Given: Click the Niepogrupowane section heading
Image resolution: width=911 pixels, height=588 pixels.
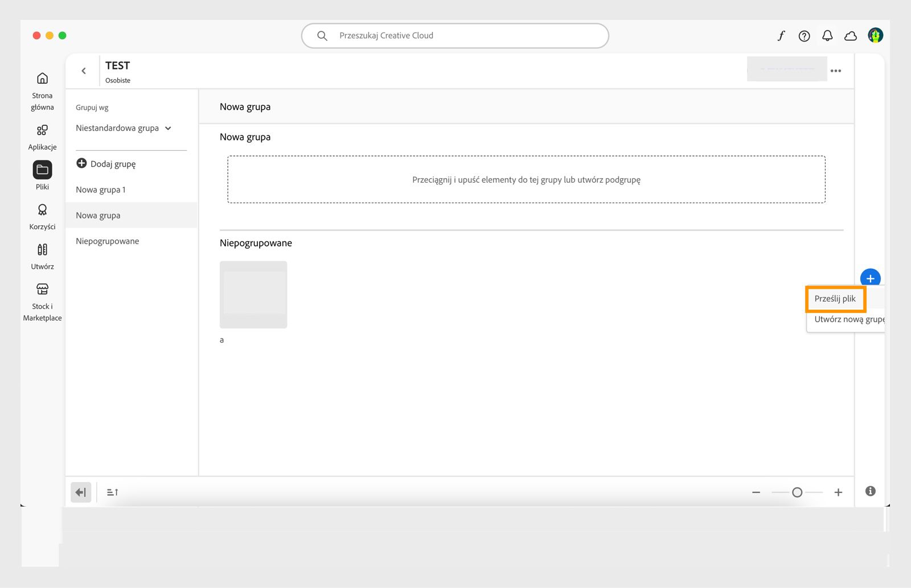Looking at the screenshot, I should [x=256, y=243].
